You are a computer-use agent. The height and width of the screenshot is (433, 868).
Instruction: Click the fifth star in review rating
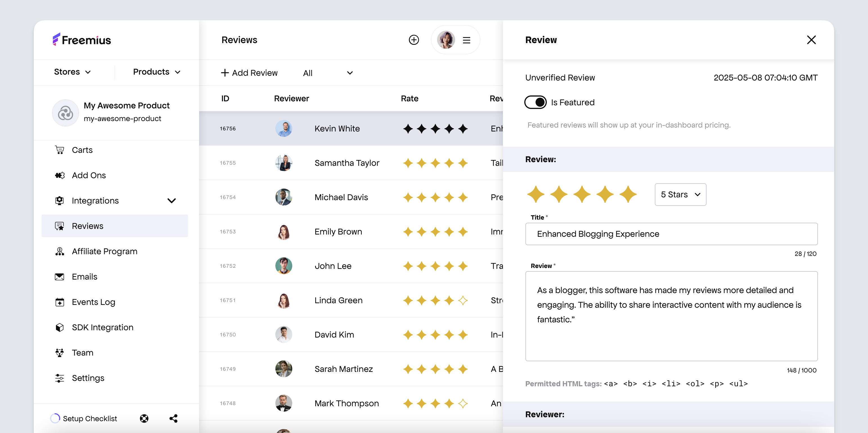coord(628,194)
